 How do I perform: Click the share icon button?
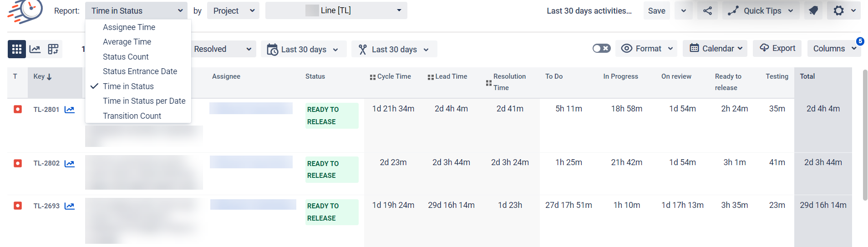click(707, 10)
